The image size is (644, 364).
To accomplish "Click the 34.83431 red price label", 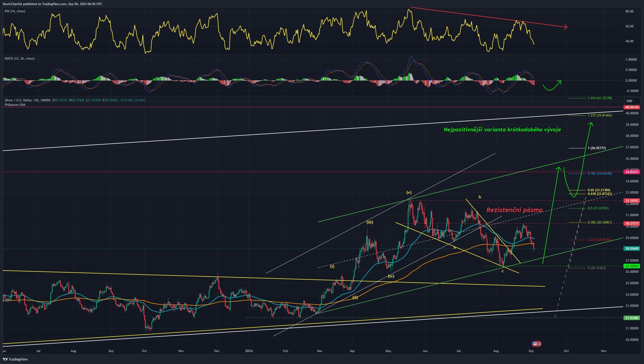I will 632,172.
